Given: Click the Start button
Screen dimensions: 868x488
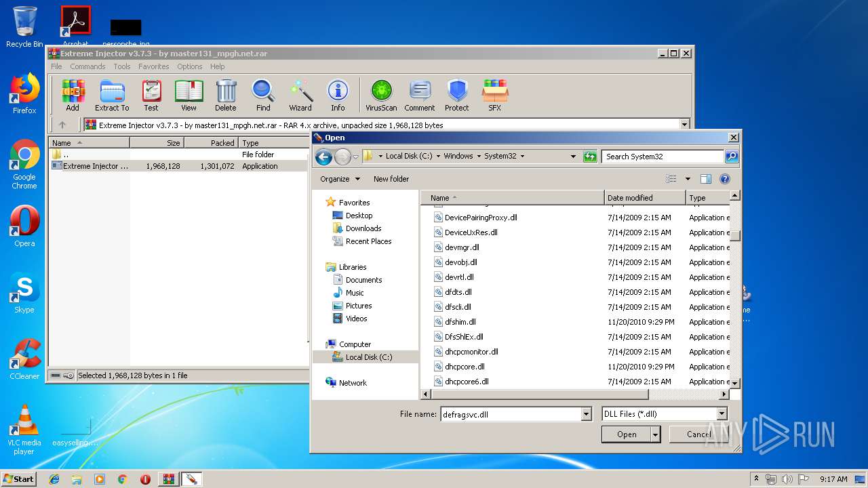Looking at the screenshot, I should pyautogui.click(x=19, y=479).
